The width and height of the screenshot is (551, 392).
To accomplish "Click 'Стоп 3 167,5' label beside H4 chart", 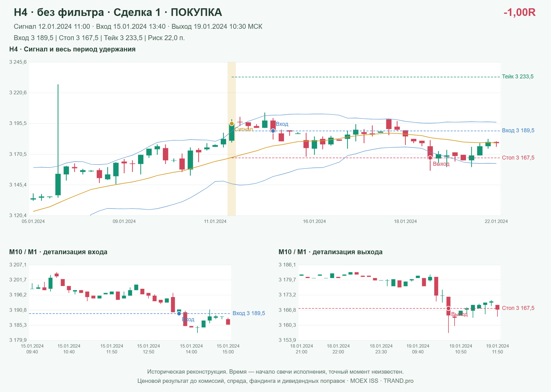I will pos(518,158).
